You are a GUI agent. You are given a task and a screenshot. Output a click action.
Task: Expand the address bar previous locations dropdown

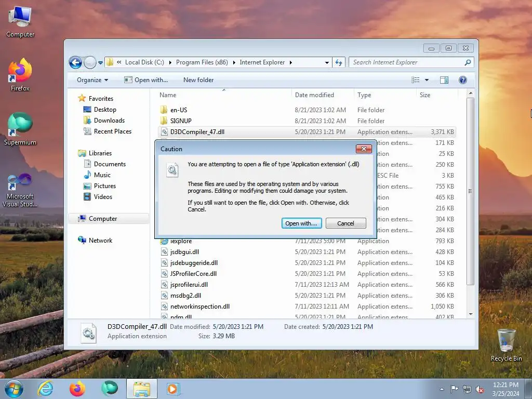(327, 62)
